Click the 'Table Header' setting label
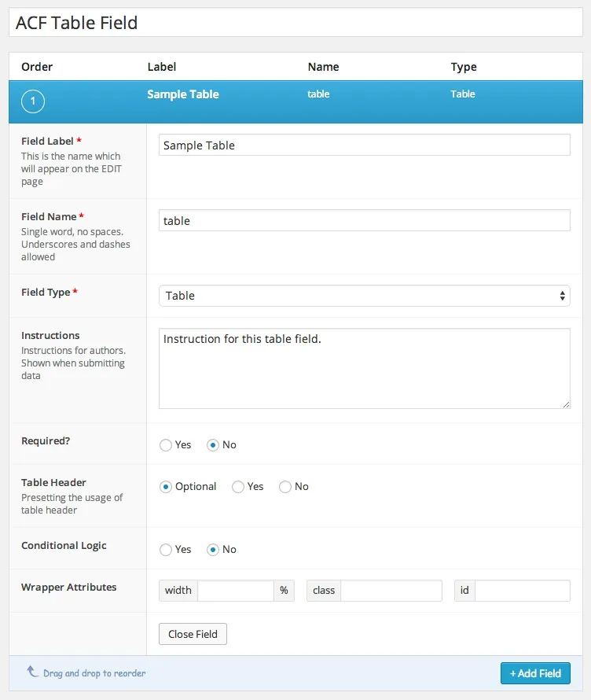Image resolution: width=591 pixels, height=700 pixels. point(53,483)
